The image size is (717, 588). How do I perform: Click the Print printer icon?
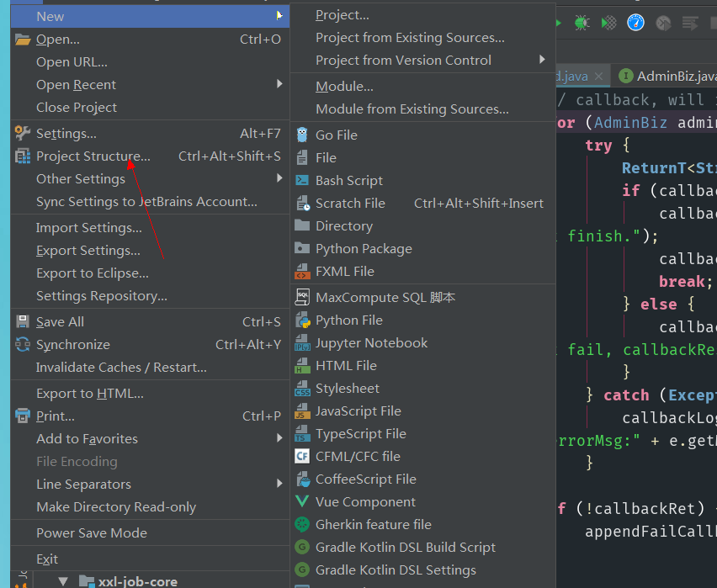[x=23, y=416]
